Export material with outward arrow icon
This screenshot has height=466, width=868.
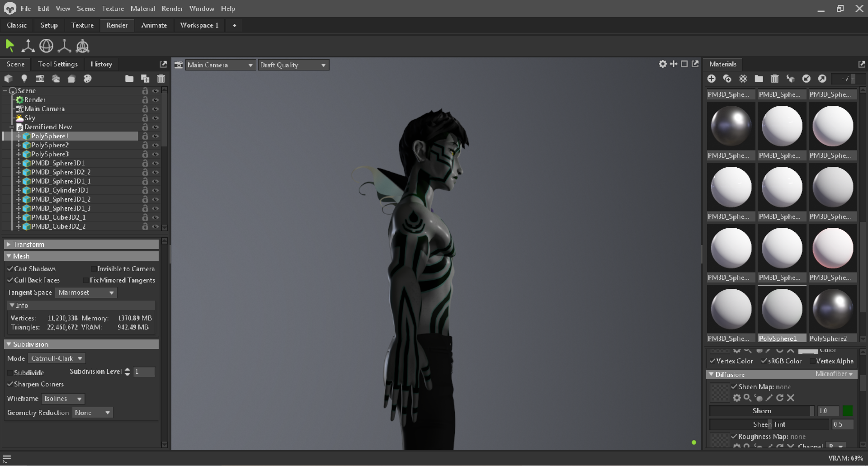[822, 79]
